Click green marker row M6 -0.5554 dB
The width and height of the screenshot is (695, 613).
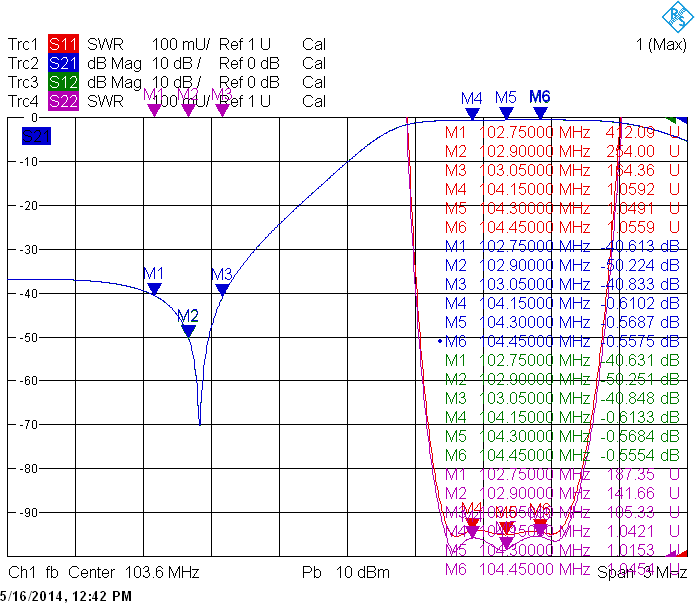click(562, 455)
